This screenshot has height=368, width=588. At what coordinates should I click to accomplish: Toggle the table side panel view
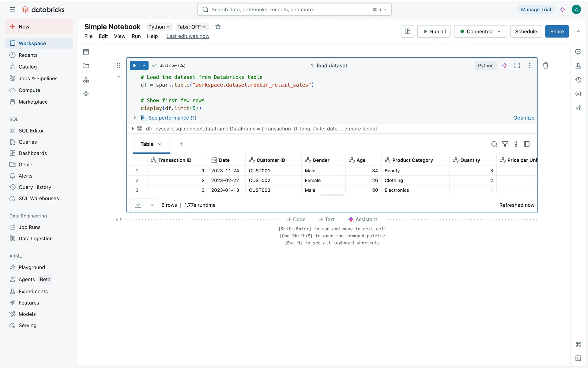click(x=527, y=144)
